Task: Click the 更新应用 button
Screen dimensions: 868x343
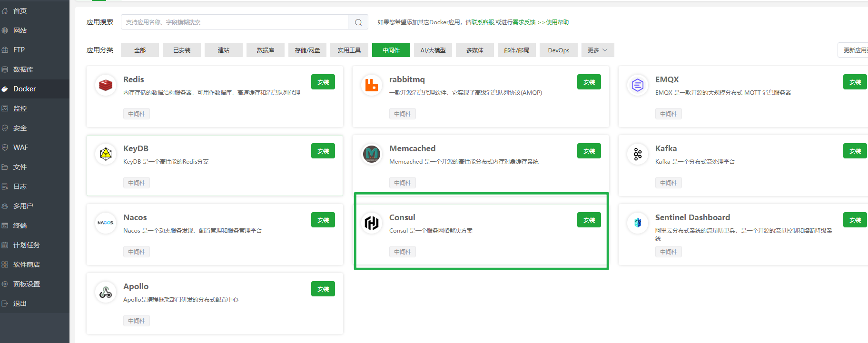Action: (854, 50)
